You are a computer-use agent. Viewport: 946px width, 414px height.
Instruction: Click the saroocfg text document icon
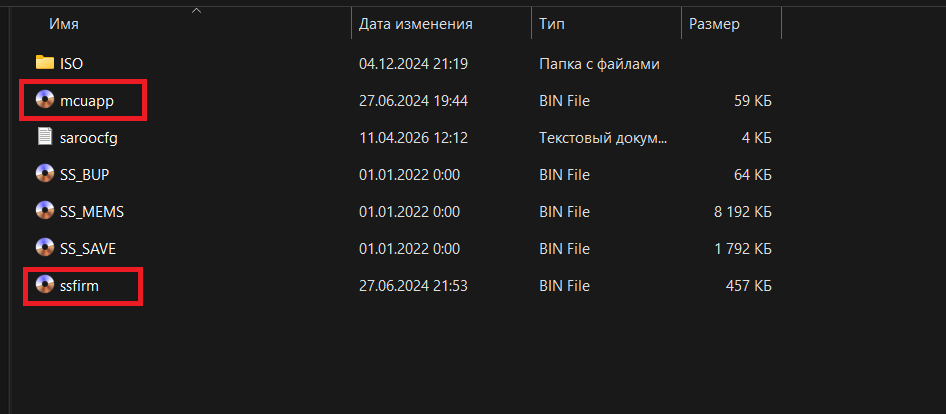coord(45,137)
